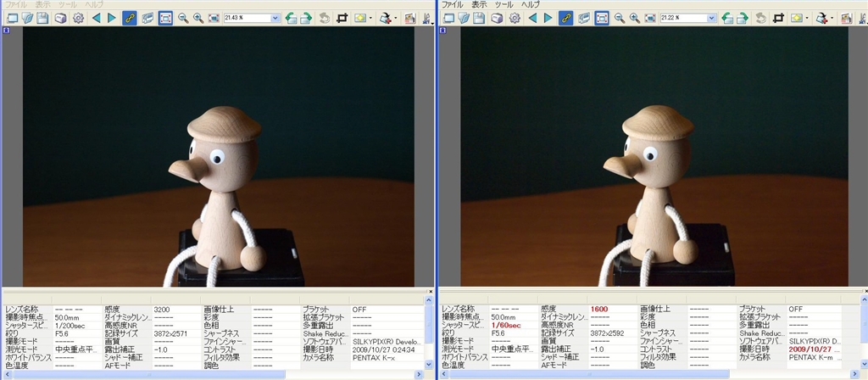This screenshot has height=380, width=868.
Task: Click the yellow highlight-warning icon in the K-x window
Action: [361, 19]
